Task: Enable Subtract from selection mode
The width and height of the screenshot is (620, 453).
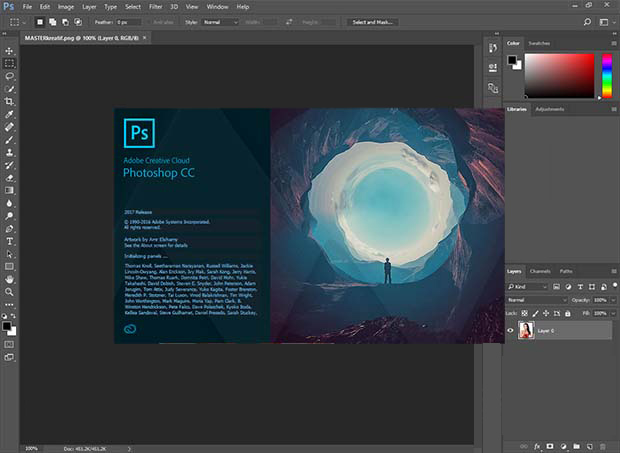Action: point(65,22)
